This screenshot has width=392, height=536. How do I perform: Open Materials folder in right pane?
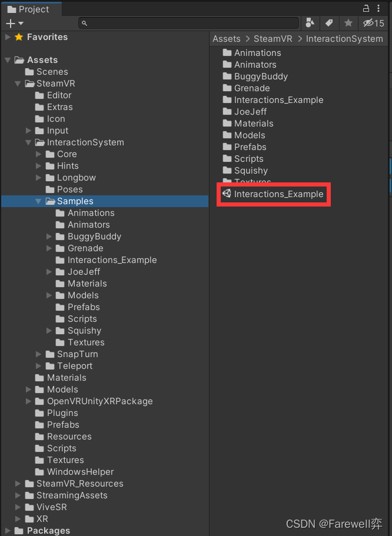click(x=248, y=124)
